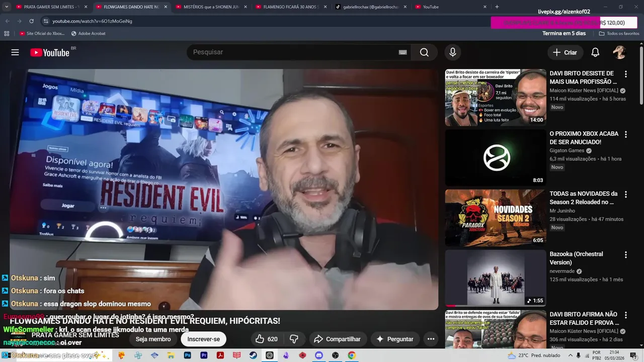Switch to MISTÉRIOS que a SHONEN tab
The image size is (644, 362).
[x=211, y=7]
